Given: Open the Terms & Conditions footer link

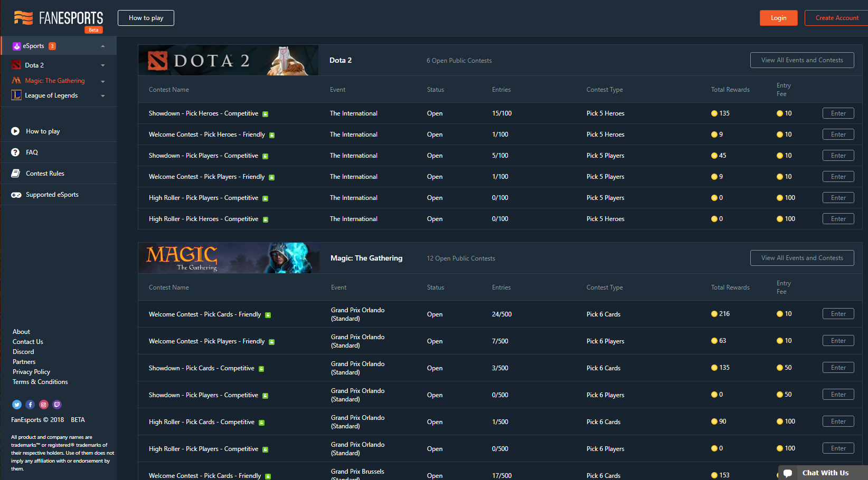Looking at the screenshot, I should pos(40,382).
